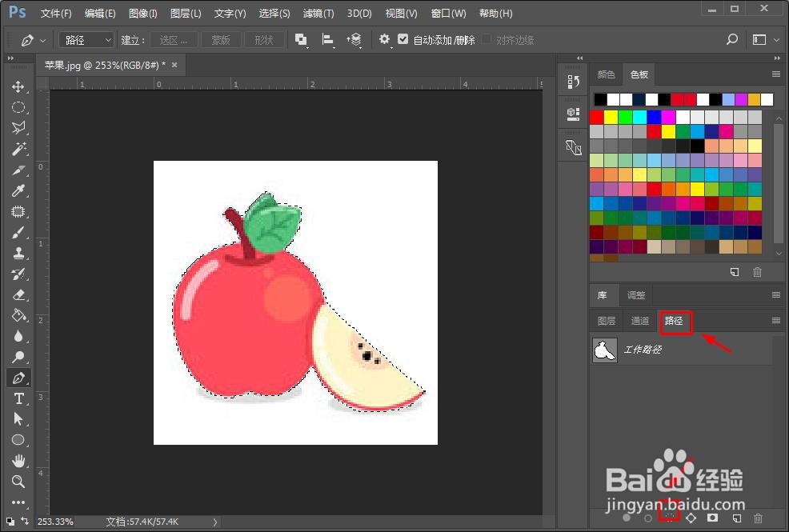
Task: Switch to 调整 tab
Action: 636,295
